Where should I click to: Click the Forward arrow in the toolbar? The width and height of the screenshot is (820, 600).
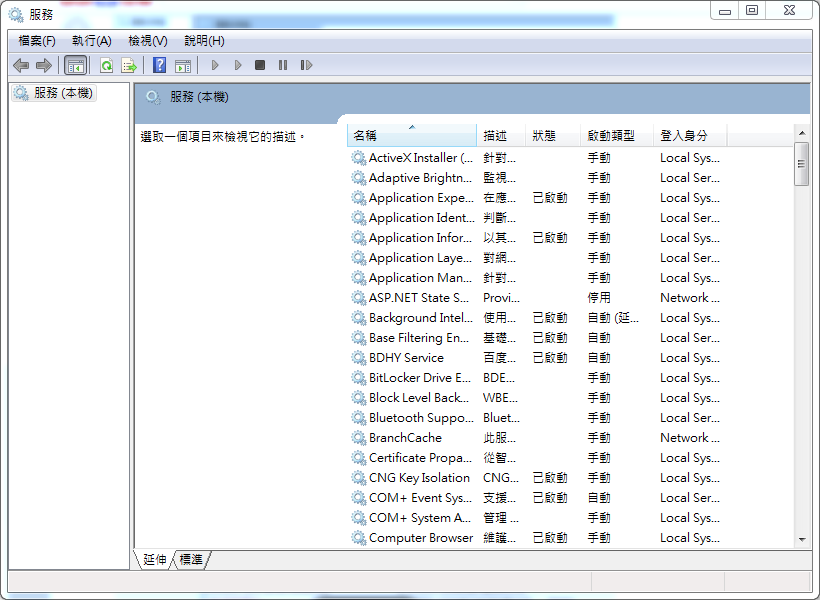pyautogui.click(x=44, y=65)
